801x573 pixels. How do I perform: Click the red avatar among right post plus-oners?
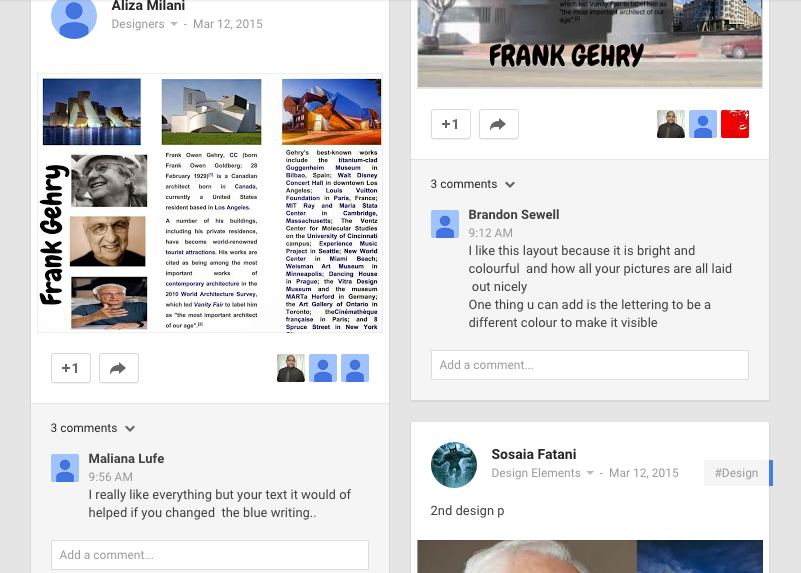tap(735, 124)
